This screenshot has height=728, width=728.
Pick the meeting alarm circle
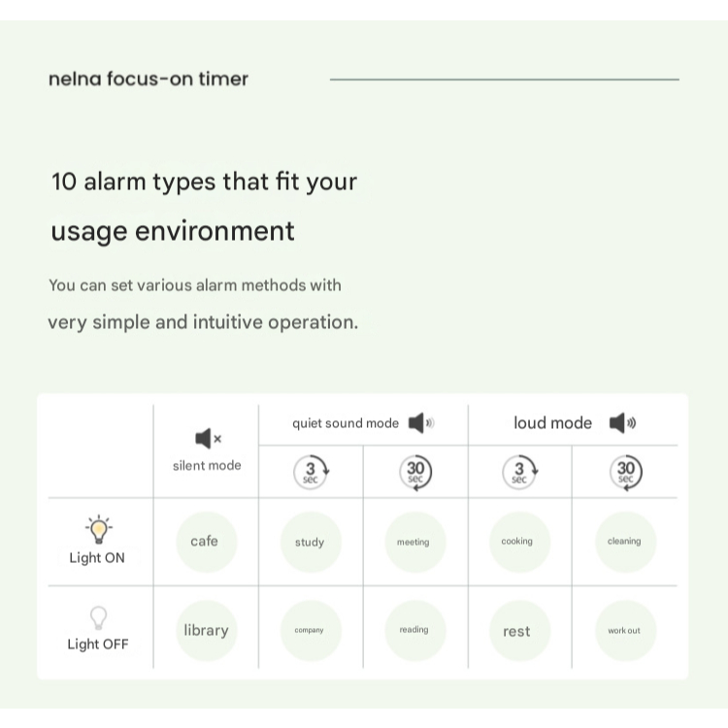tap(414, 543)
